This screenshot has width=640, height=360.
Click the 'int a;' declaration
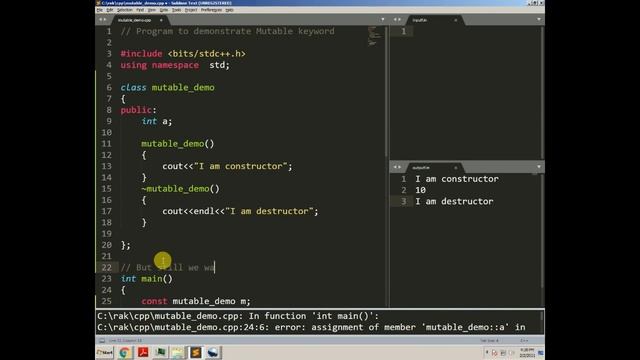[x=157, y=121]
